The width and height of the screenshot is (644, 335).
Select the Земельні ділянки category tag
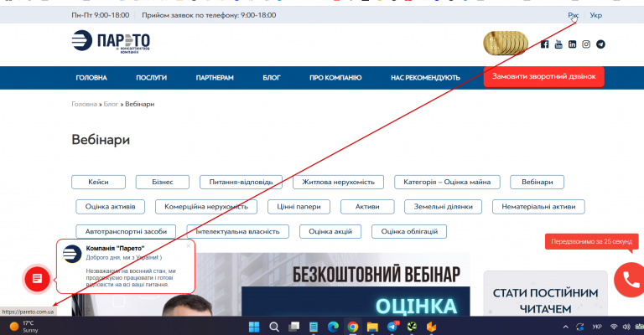pos(443,207)
